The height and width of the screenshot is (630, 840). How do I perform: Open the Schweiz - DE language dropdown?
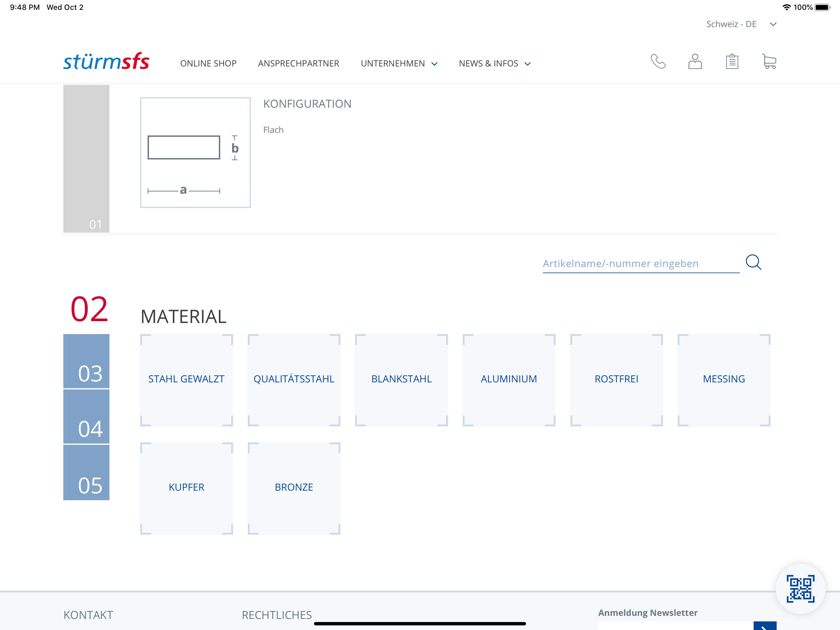[741, 24]
